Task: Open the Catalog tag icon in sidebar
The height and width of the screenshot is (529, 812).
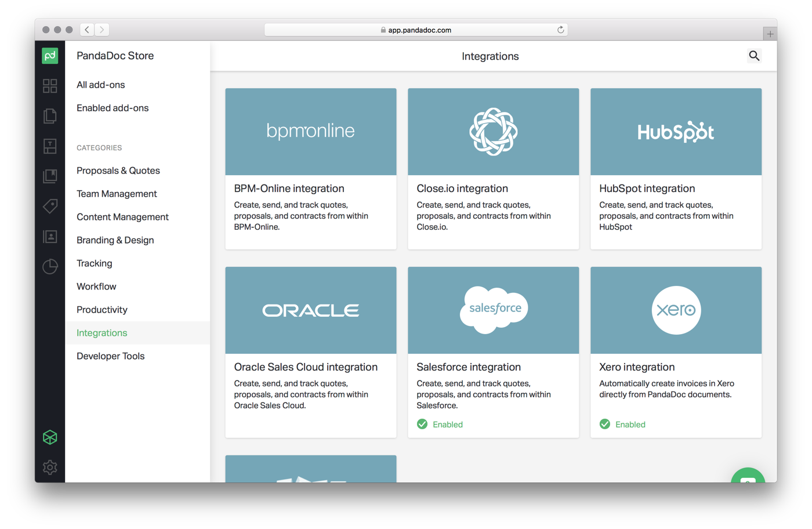Action: coord(50,206)
